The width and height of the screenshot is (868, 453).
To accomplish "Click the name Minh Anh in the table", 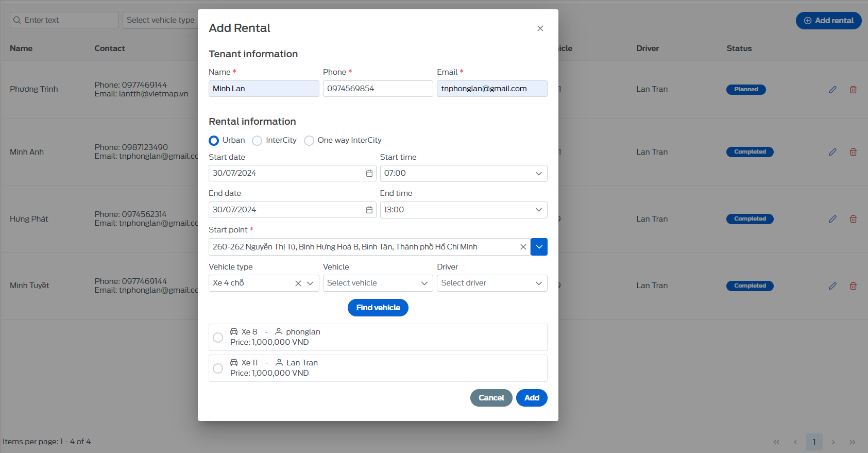I will 27,152.
